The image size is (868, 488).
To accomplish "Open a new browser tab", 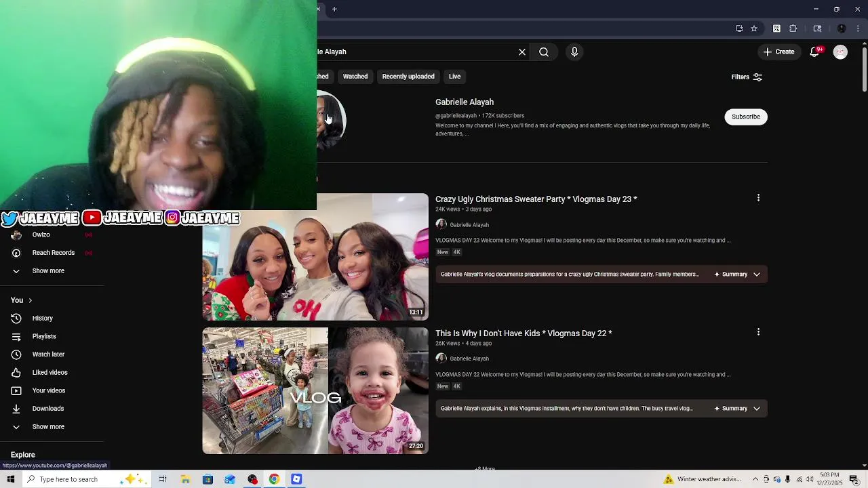I will 334,9.
